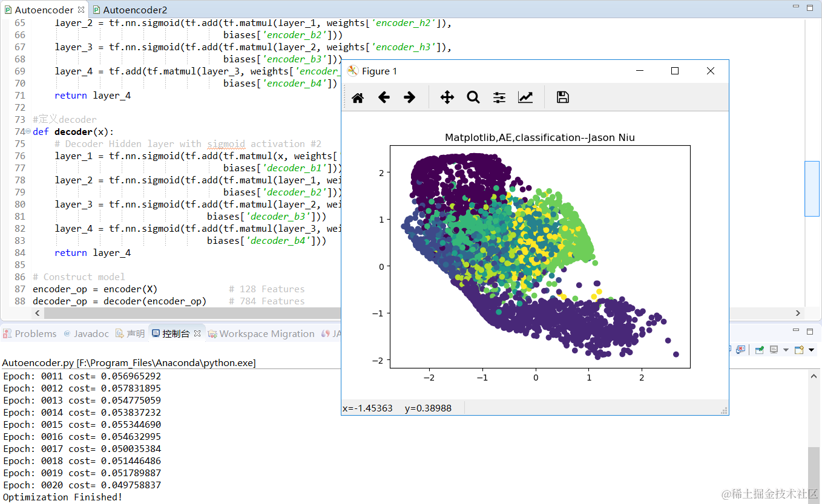Viewport: 822px width, 504px height.
Task: Minimize the console panel view
Action: (x=797, y=331)
